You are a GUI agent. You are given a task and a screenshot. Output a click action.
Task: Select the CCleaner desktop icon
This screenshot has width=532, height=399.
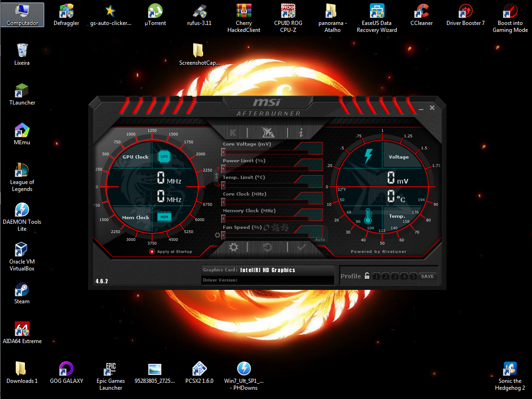422,15
